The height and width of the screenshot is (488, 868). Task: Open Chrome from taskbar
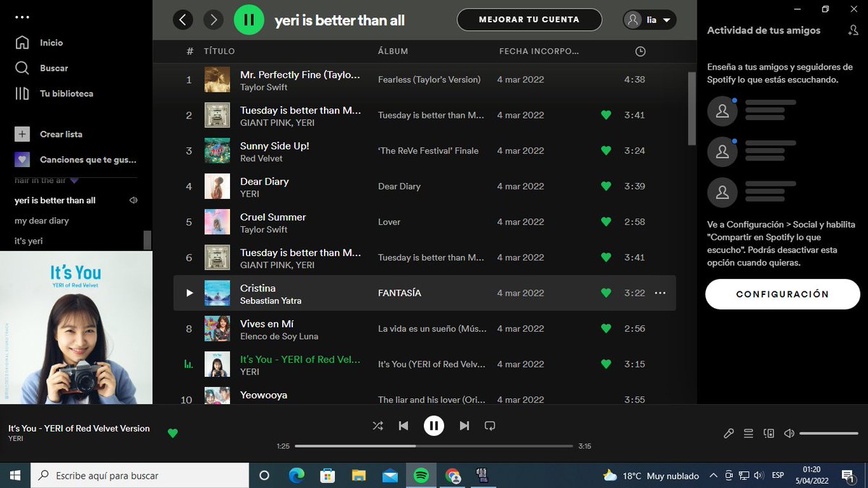coord(453,476)
